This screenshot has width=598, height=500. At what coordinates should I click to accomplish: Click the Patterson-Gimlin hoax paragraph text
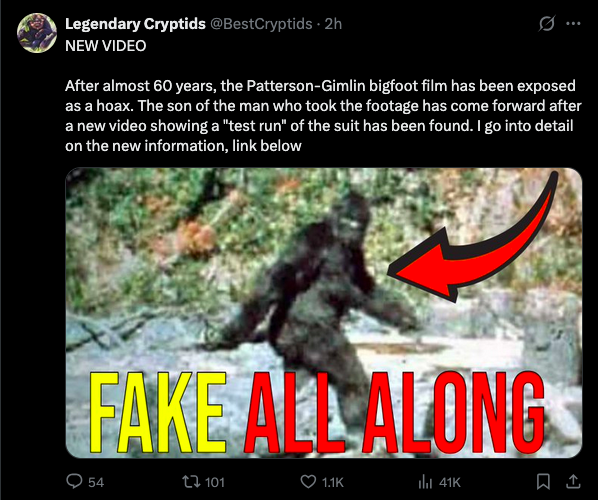point(323,116)
